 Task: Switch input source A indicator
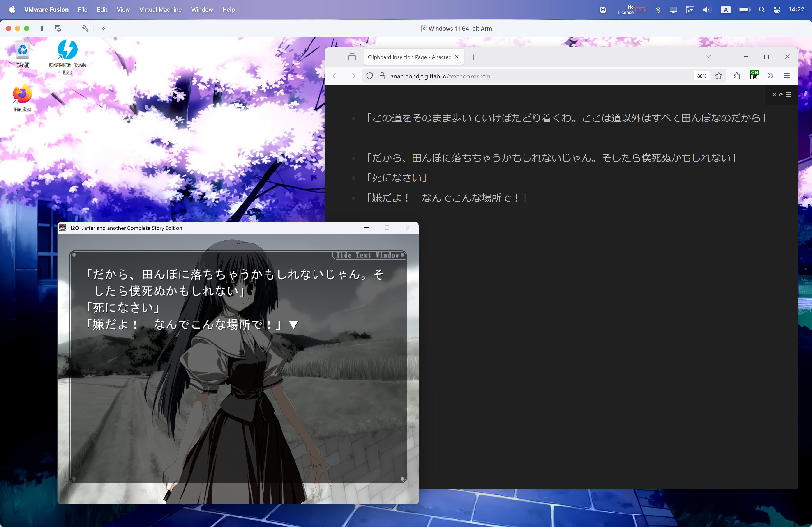coord(726,9)
